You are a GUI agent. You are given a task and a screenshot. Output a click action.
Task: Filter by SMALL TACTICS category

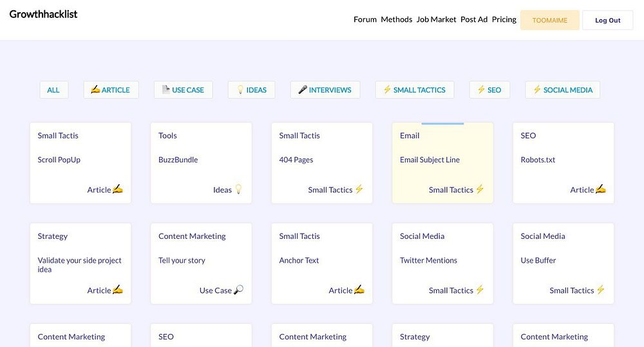click(415, 90)
